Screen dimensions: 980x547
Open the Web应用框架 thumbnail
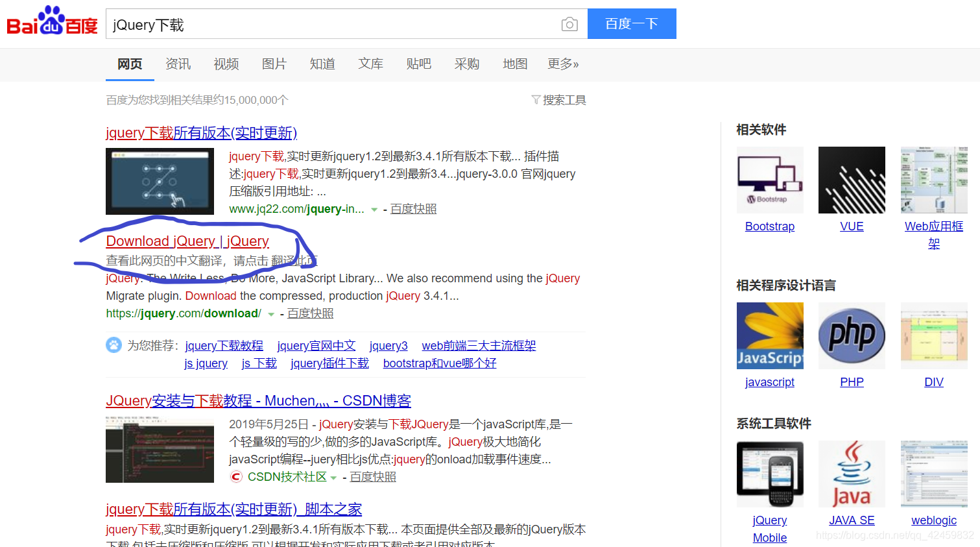click(x=934, y=180)
